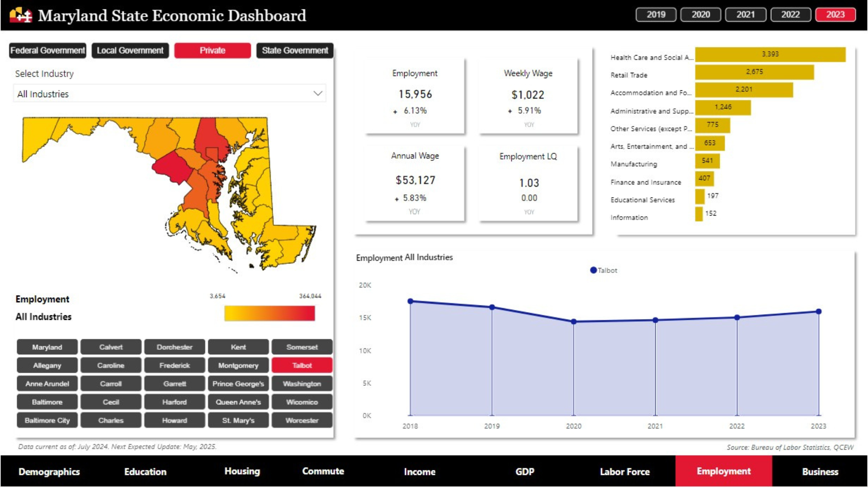This screenshot has width=868, height=488.
Task: Select the Retail Trade bar
Action: pyautogui.click(x=754, y=72)
